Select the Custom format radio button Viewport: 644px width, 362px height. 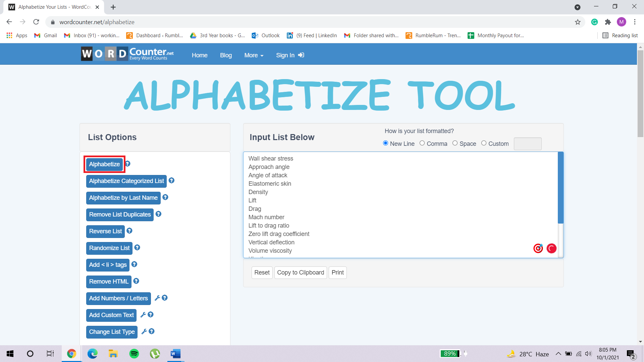point(484,143)
